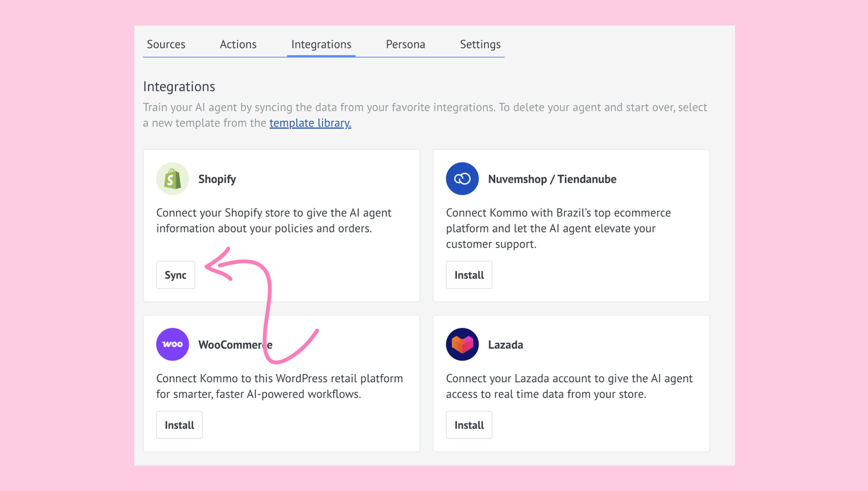Click the Integrations section heading
The height and width of the screenshot is (491, 868).
pos(179,87)
